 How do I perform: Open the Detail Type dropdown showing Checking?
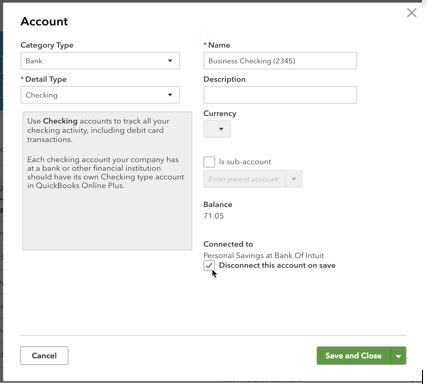(x=100, y=95)
